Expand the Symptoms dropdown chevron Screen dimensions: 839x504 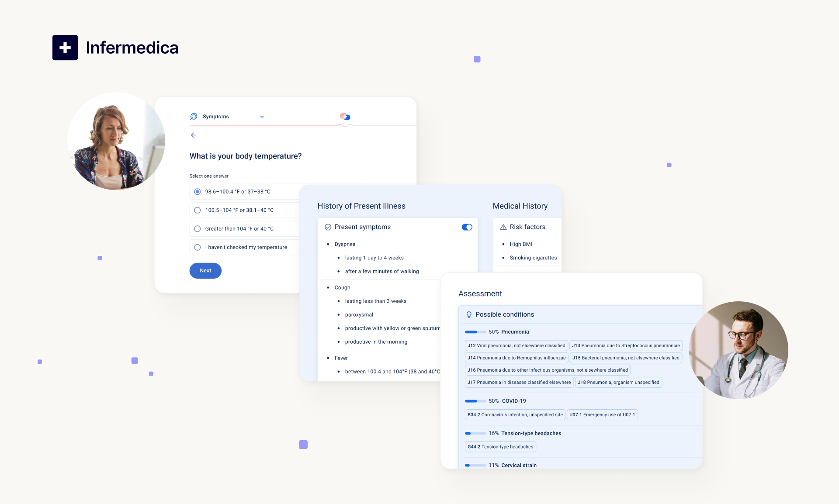pyautogui.click(x=262, y=117)
